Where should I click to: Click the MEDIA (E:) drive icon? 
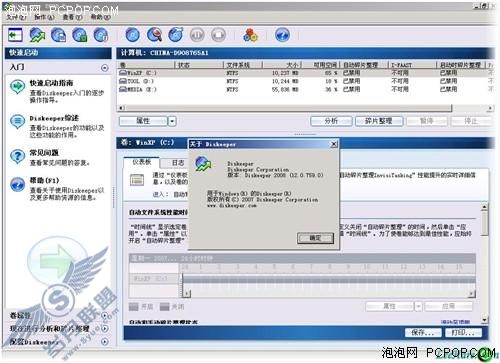point(123,89)
